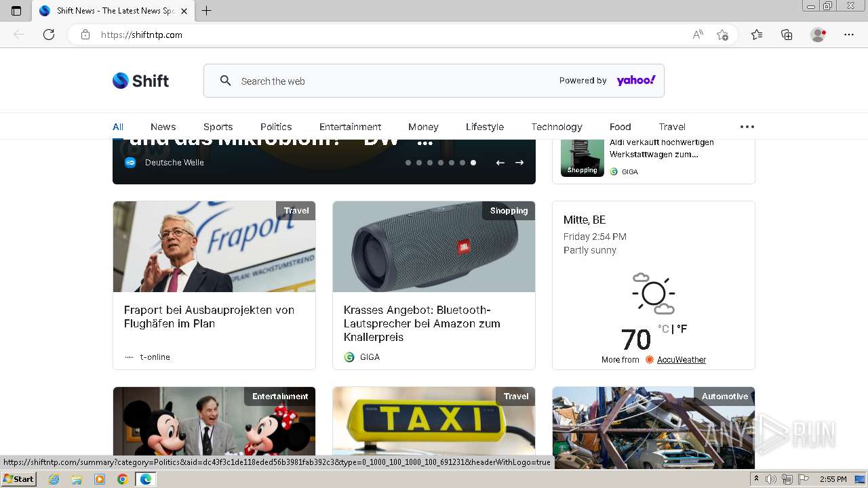The height and width of the screenshot is (488, 868).
Task: Open the Travel category tab
Action: (672, 127)
